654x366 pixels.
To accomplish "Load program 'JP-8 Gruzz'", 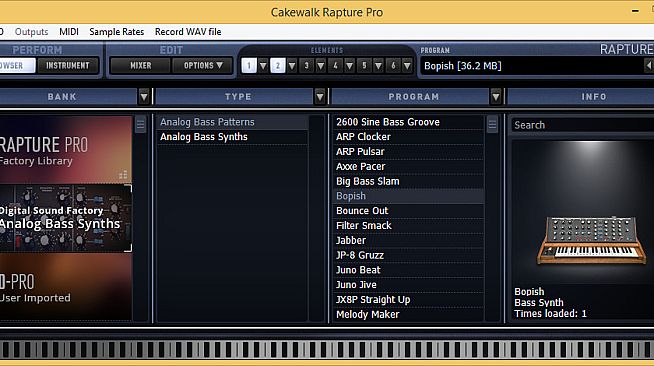I will (x=409, y=255).
